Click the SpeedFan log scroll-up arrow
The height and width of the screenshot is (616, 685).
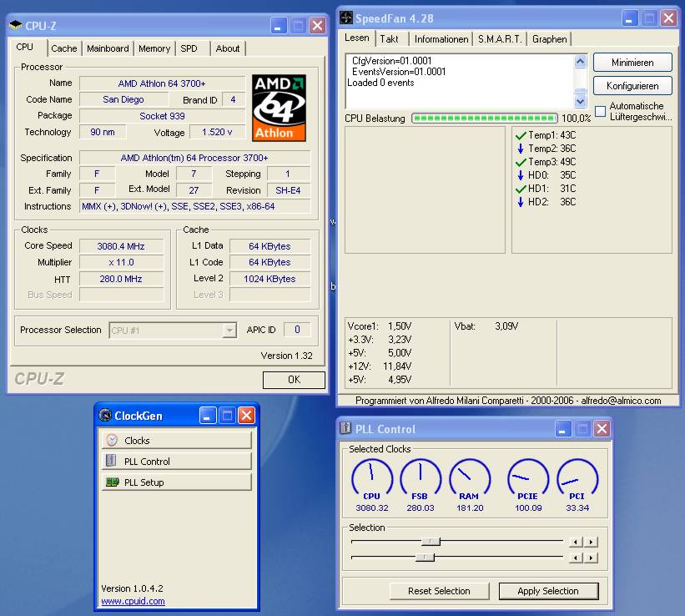pyautogui.click(x=580, y=62)
